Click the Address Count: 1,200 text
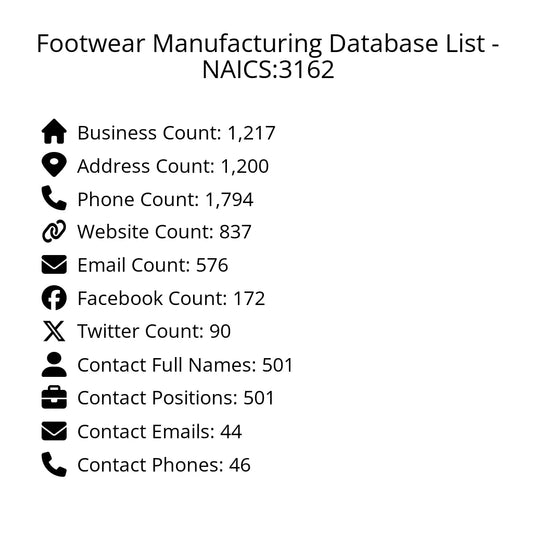Image resolution: width=533 pixels, height=533 pixels. click(173, 166)
